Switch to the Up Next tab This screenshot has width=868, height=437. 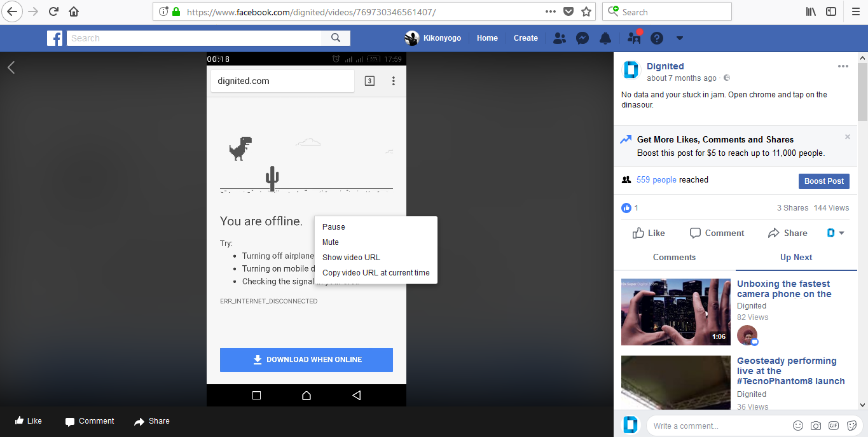coord(796,258)
